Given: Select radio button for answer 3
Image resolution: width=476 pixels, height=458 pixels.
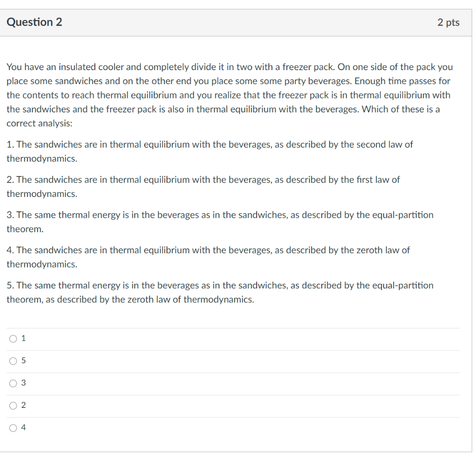Looking at the screenshot, I should pos(13,383).
